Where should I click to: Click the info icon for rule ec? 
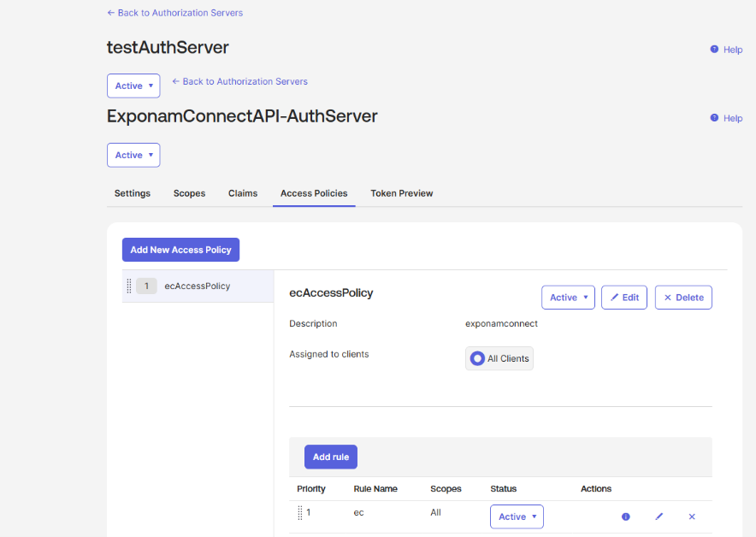tap(625, 516)
